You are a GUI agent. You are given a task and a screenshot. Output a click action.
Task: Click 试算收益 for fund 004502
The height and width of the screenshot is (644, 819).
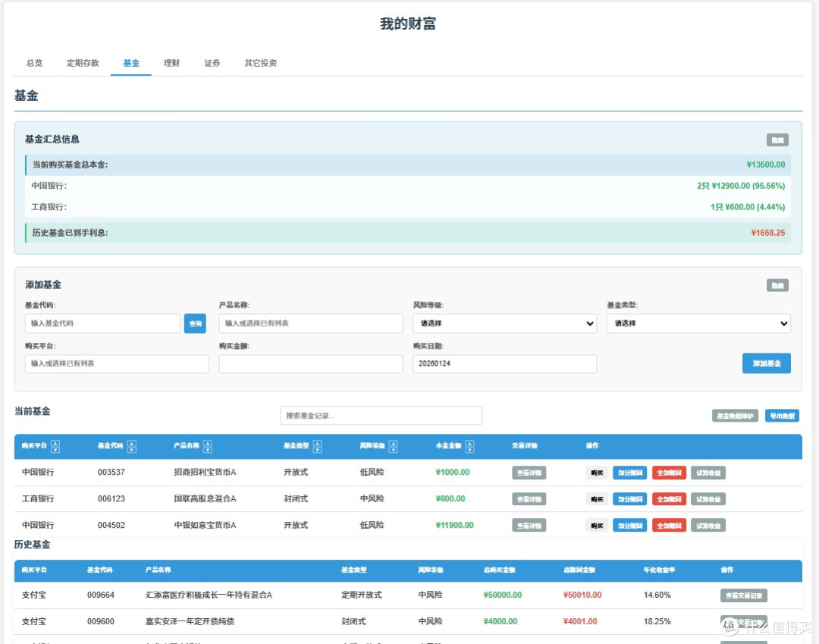pyautogui.click(x=708, y=526)
